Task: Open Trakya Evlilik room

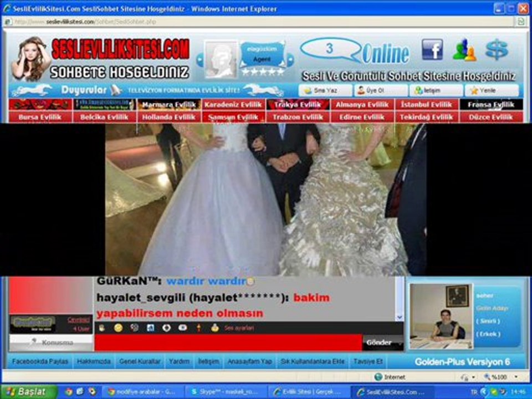Action: coord(298,105)
